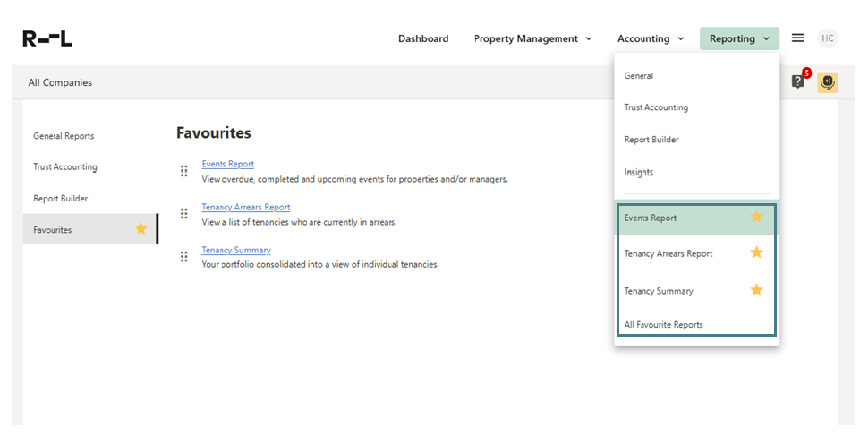Click the HC user avatar
Viewport: 868px width, 444px height.
pos(827,38)
